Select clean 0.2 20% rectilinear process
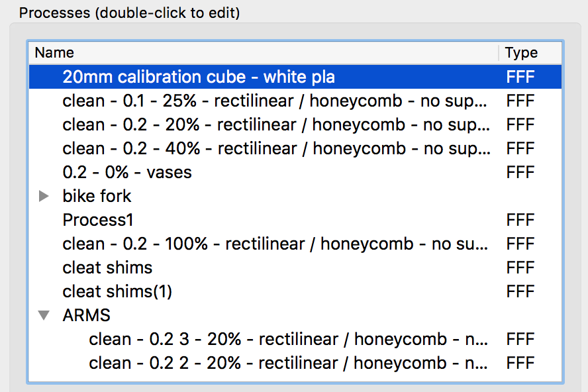The image size is (588, 392). 295,124
